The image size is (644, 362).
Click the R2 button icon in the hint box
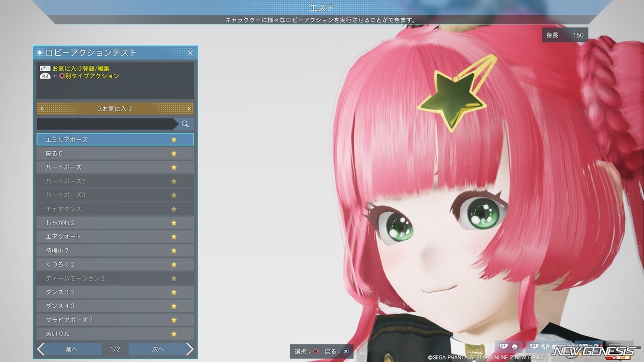[45, 76]
